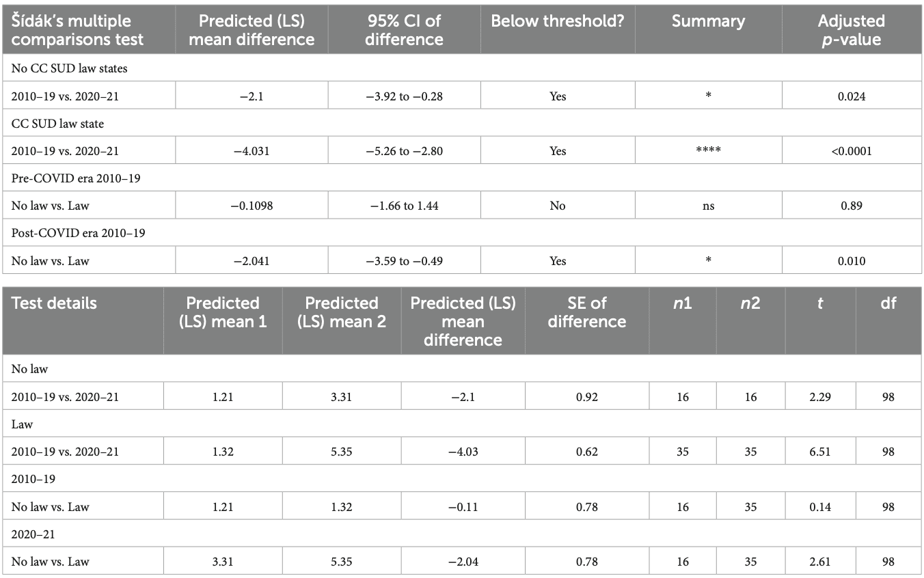The width and height of the screenshot is (924, 578).
Task: Select the "0.024" adjusted p-value cell
Action: 851,96
